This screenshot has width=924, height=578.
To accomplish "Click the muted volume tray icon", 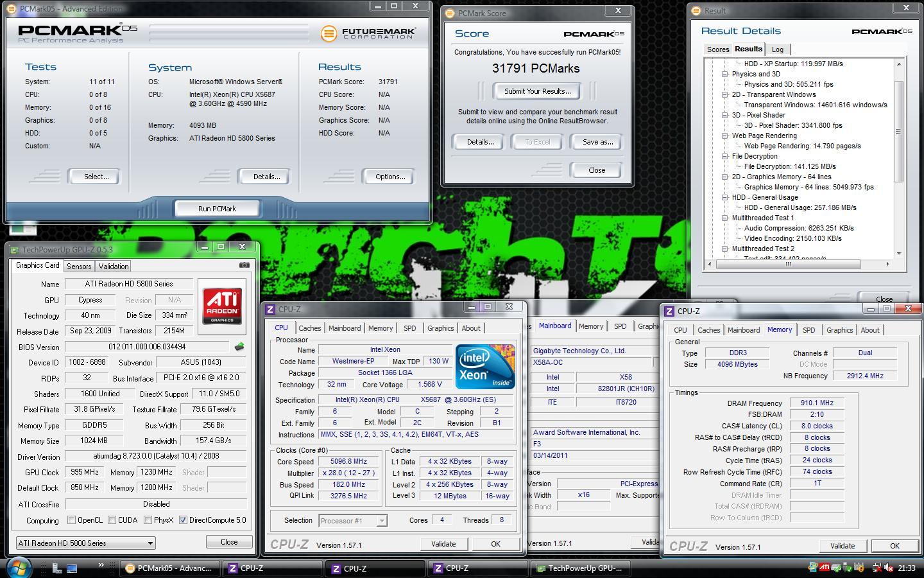I will [x=889, y=568].
